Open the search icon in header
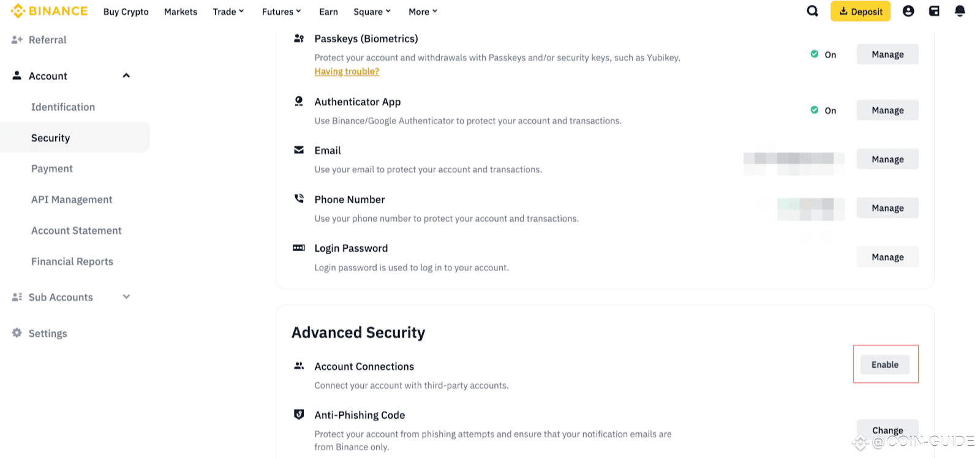The width and height of the screenshot is (980, 458). click(812, 11)
